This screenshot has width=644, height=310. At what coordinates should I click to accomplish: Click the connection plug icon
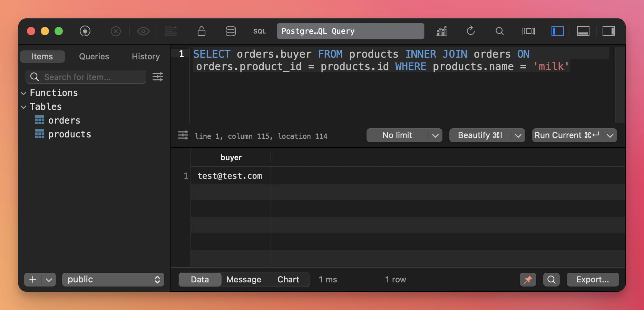tap(85, 31)
